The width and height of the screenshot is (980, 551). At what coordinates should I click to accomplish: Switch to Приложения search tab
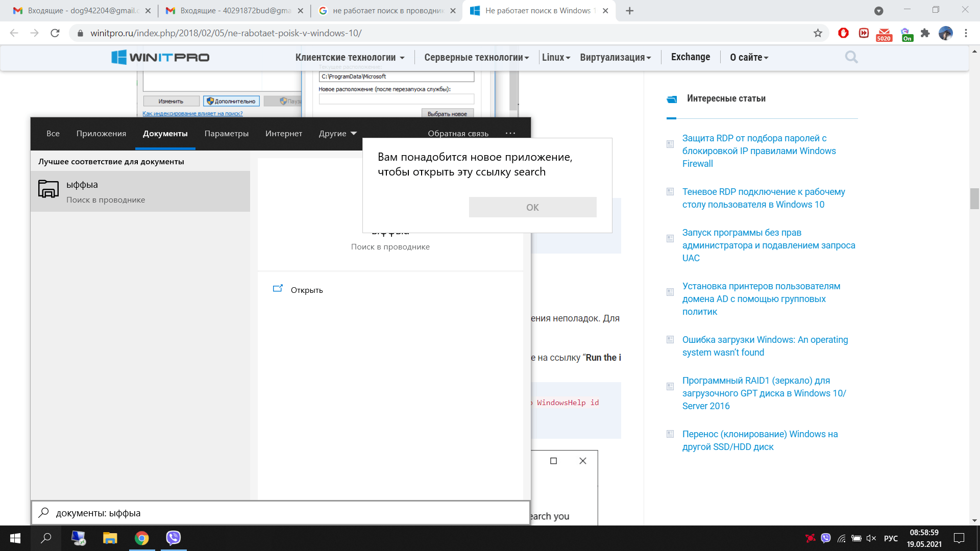(x=101, y=134)
